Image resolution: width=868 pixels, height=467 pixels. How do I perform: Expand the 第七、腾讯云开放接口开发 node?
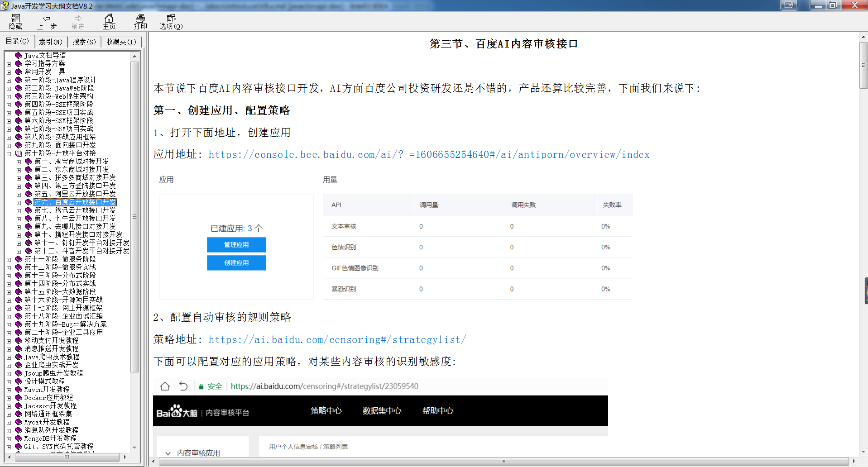19,210
